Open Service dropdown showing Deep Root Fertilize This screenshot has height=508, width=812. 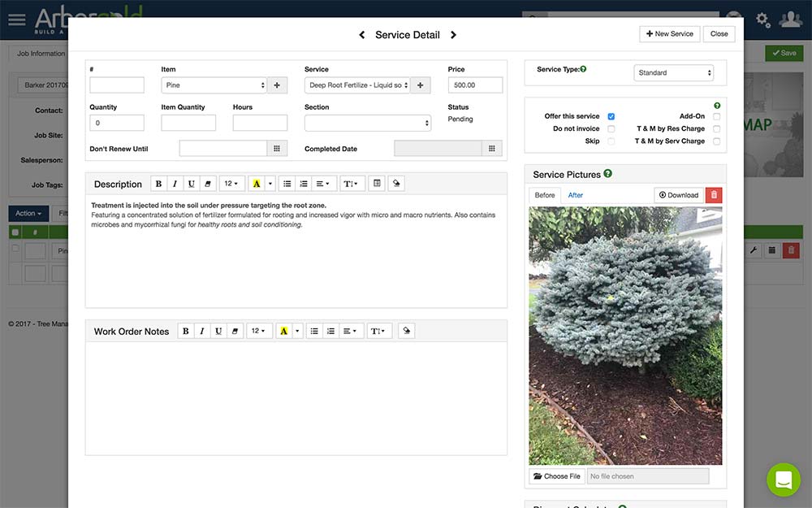tap(357, 85)
